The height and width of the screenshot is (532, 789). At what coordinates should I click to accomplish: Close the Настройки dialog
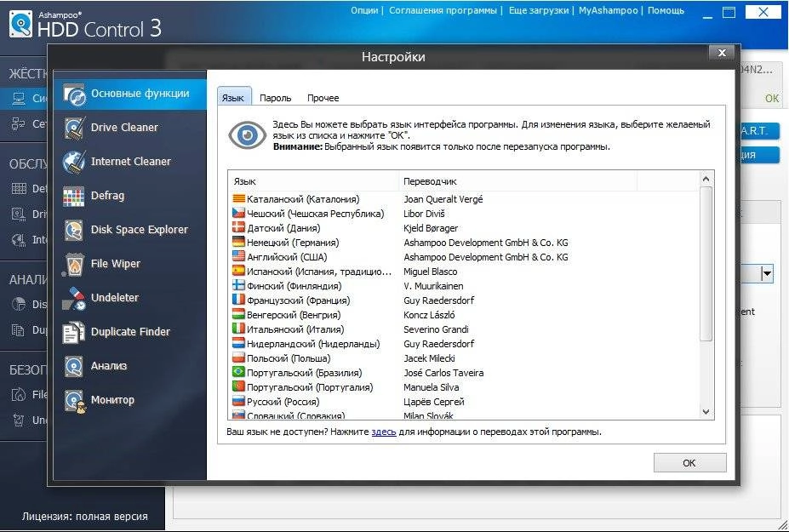click(722, 53)
